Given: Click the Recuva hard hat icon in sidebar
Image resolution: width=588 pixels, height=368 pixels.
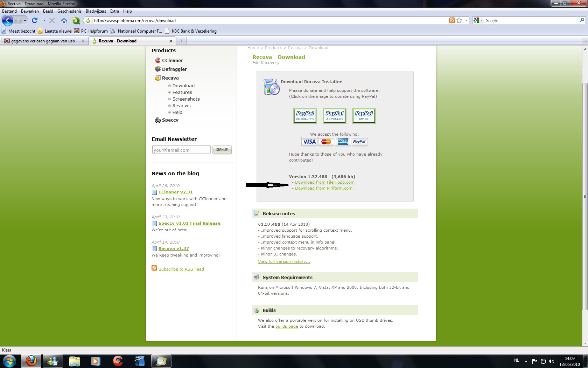Looking at the screenshot, I should pos(158,78).
